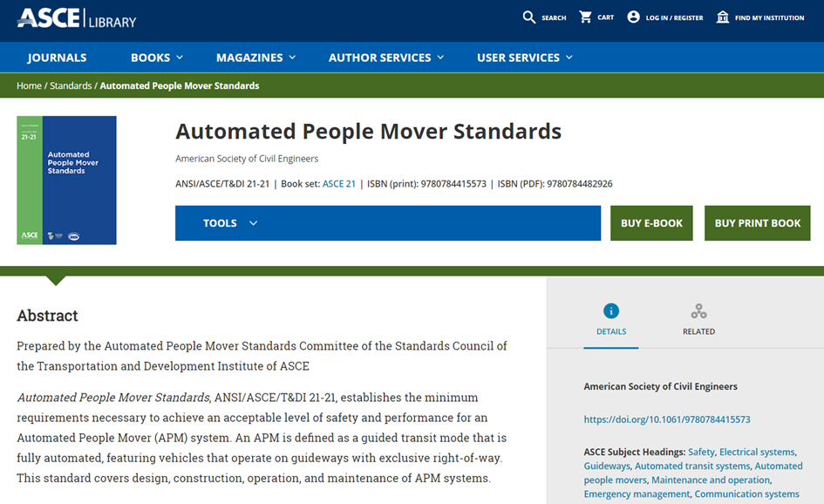Click the Buy E-Book button
The width and height of the screenshot is (824, 504).
pyautogui.click(x=651, y=223)
